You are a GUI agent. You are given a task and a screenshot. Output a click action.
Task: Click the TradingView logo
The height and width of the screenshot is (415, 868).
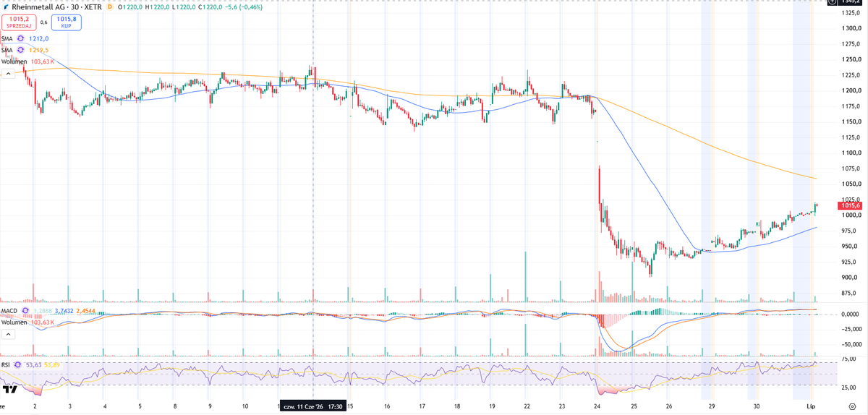coord(9,390)
